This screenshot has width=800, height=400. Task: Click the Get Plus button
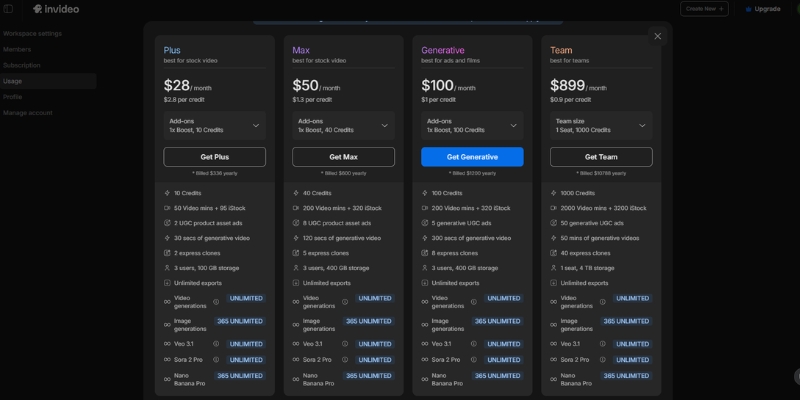[x=214, y=157]
